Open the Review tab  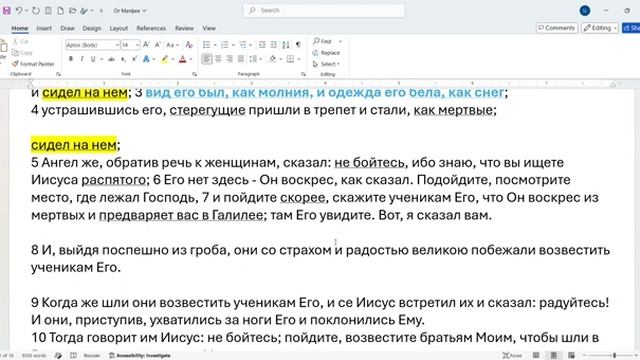point(184,28)
